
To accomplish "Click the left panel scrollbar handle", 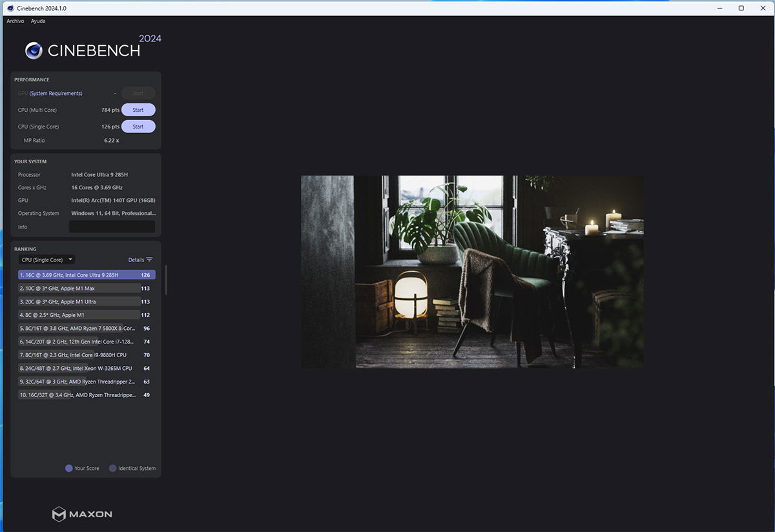I will tap(166, 280).
